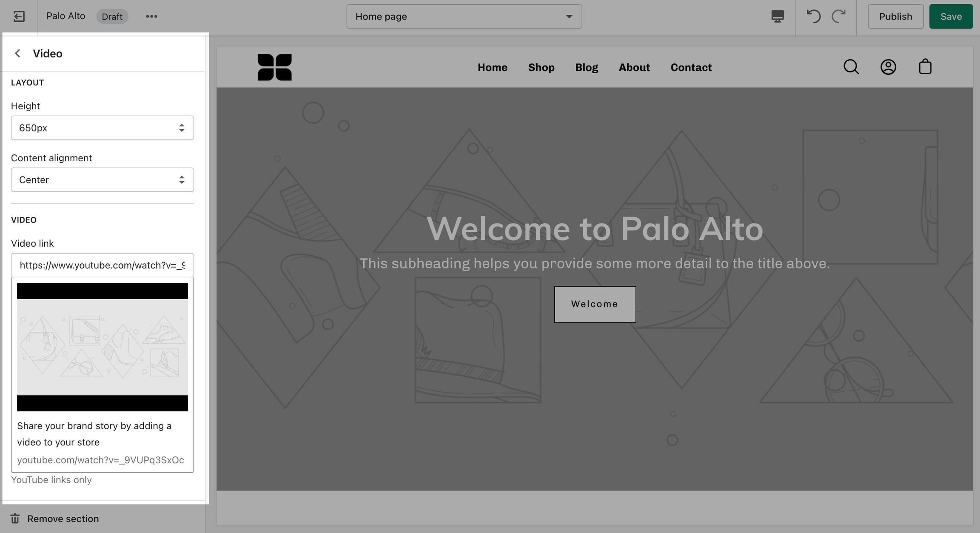This screenshot has width=980, height=533.
Task: Click the shopping bag cart icon
Action: coord(925,67)
